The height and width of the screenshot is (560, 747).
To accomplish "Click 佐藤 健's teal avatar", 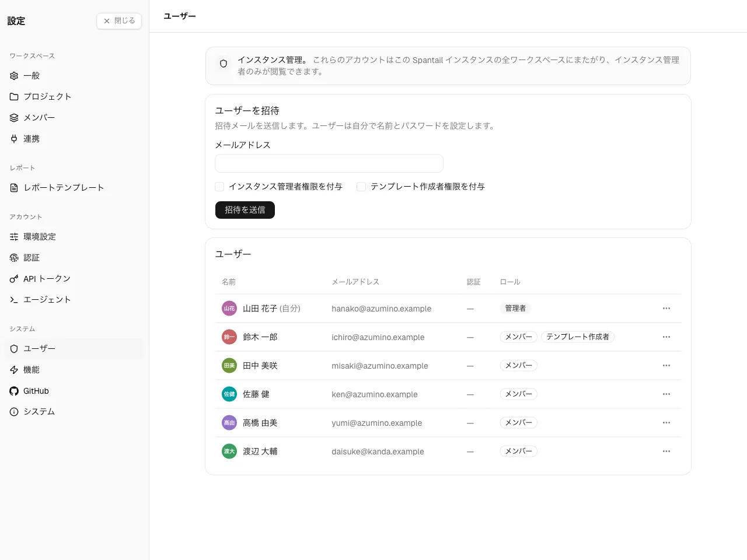I will pyautogui.click(x=229, y=394).
